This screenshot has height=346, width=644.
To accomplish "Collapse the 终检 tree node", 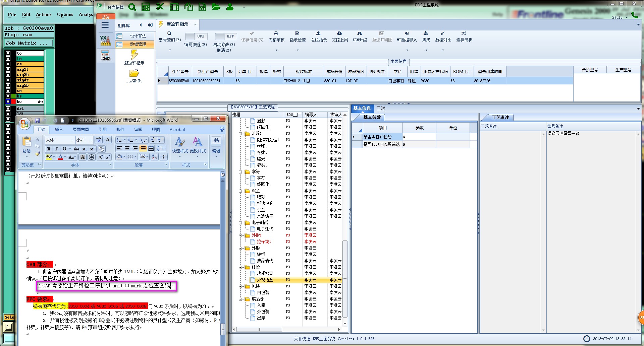I will point(240,267).
